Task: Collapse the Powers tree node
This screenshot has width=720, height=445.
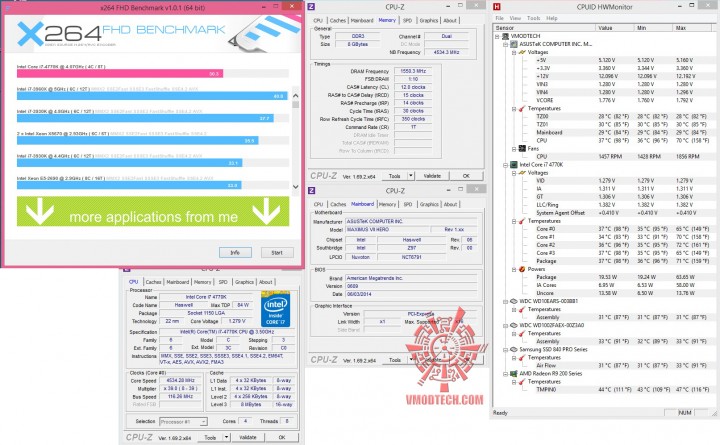Action: click(x=514, y=270)
